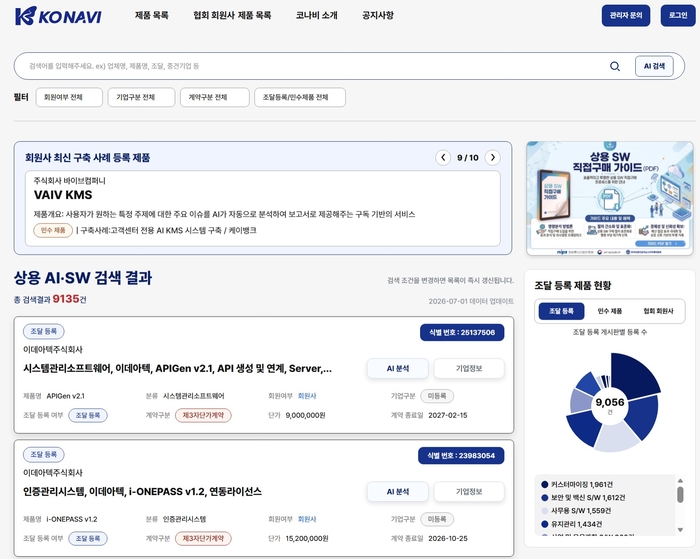Image resolution: width=700 pixels, height=559 pixels.
Task: Click 식별 번호 : 23983054 badge
Action: coord(461,456)
